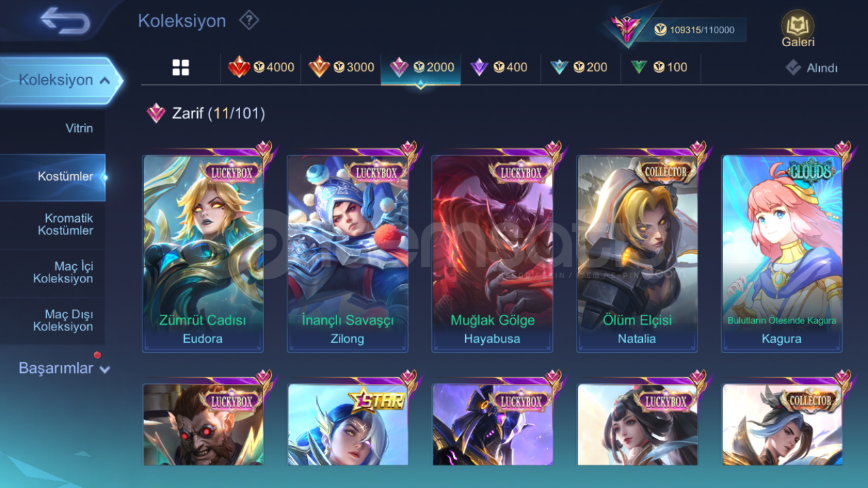The height and width of the screenshot is (488, 868).
Task: Filter by purple 400-point gem tier
Action: 500,67
